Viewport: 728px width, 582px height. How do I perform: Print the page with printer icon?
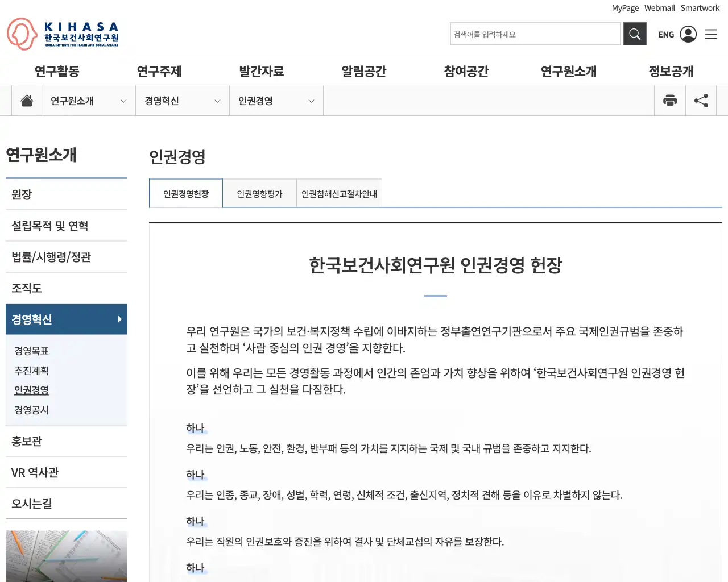click(670, 101)
